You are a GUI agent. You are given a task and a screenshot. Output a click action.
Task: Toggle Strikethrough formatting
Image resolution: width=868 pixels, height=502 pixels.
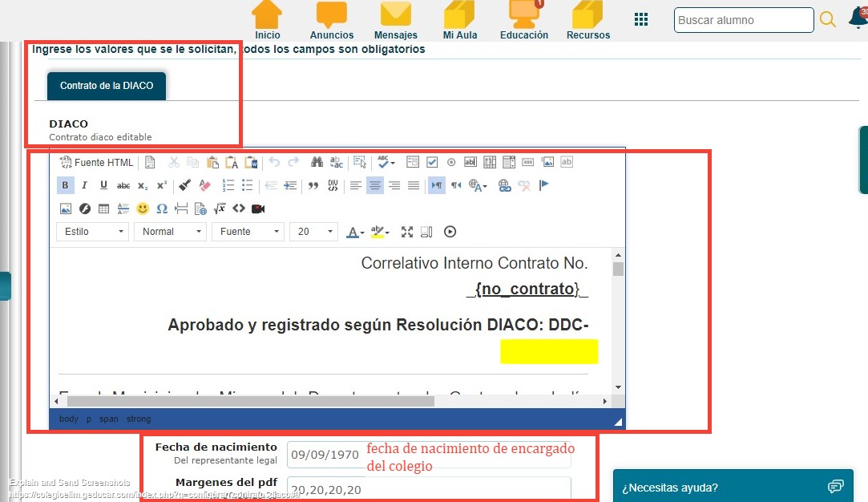coord(123,185)
